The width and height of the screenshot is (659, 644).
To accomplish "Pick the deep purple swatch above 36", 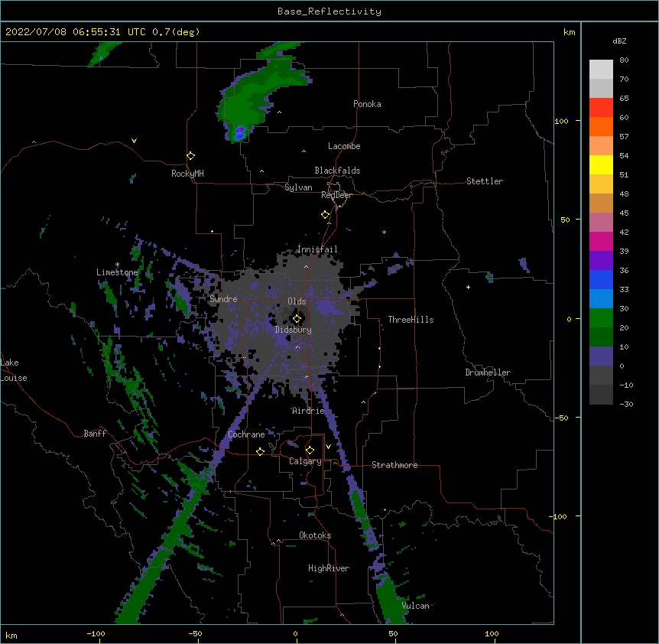I will (601, 261).
